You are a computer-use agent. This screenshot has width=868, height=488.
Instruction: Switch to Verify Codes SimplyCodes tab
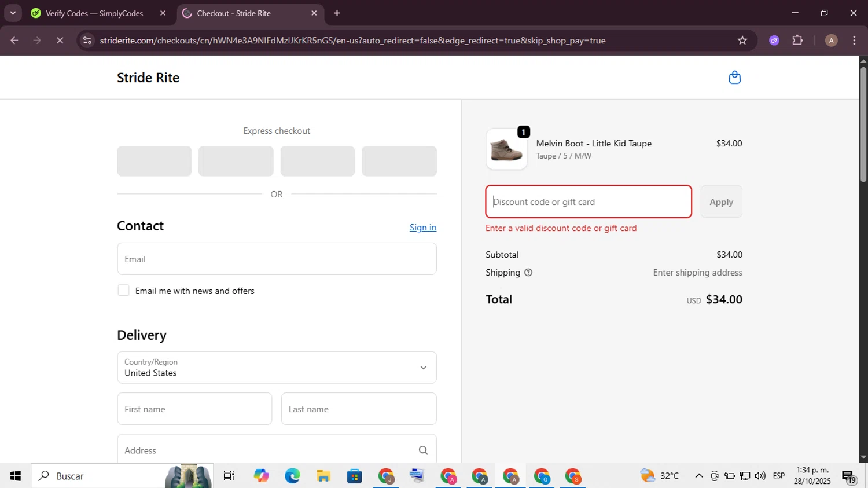click(94, 13)
